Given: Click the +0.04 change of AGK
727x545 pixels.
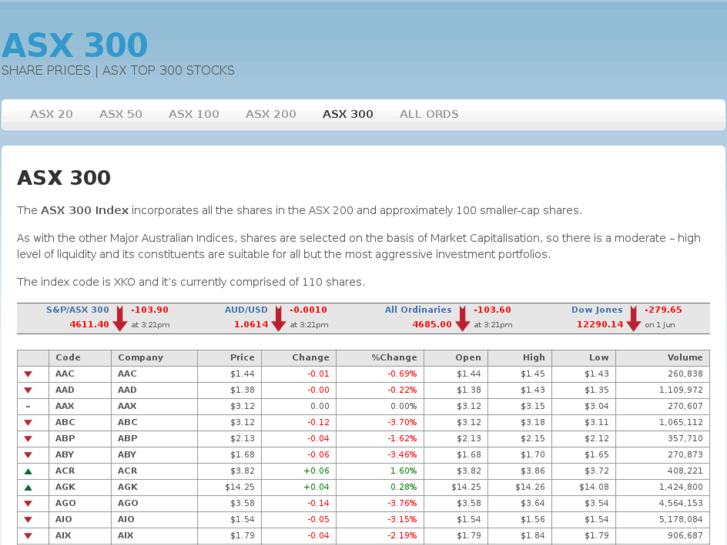Looking at the screenshot, I should 316,487.
